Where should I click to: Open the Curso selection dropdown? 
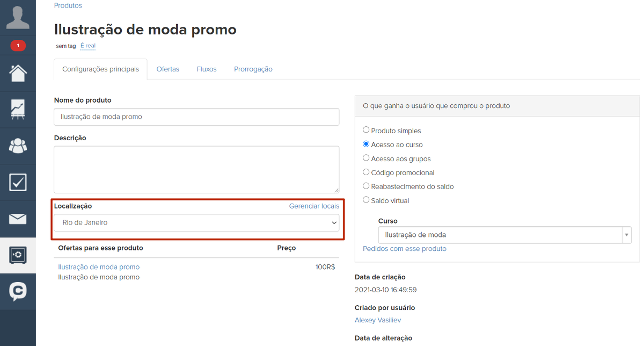pyautogui.click(x=504, y=235)
